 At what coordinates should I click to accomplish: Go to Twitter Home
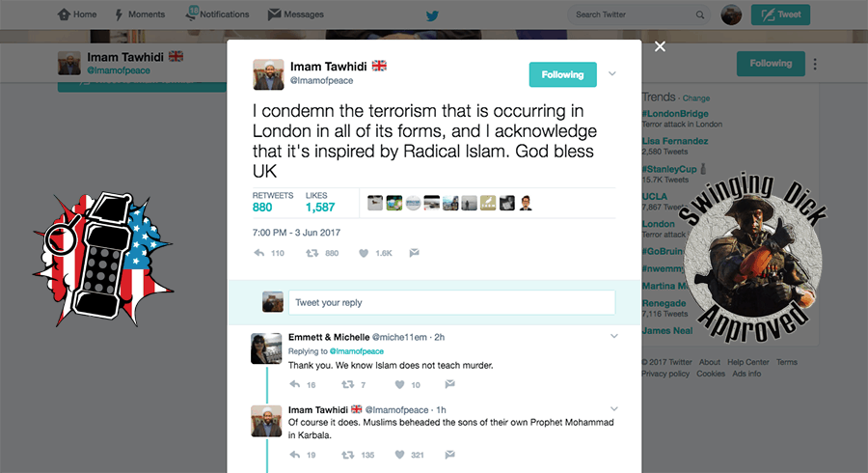(77, 14)
